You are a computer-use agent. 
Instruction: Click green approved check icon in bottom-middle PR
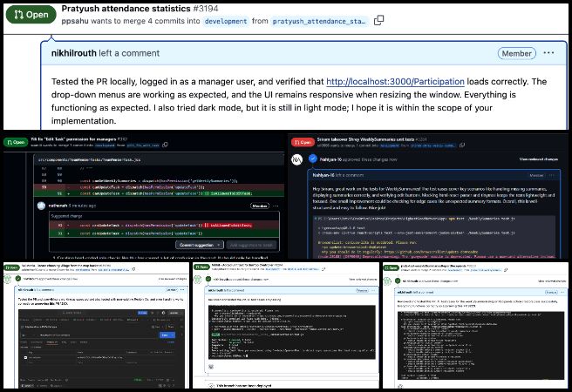pos(208,279)
